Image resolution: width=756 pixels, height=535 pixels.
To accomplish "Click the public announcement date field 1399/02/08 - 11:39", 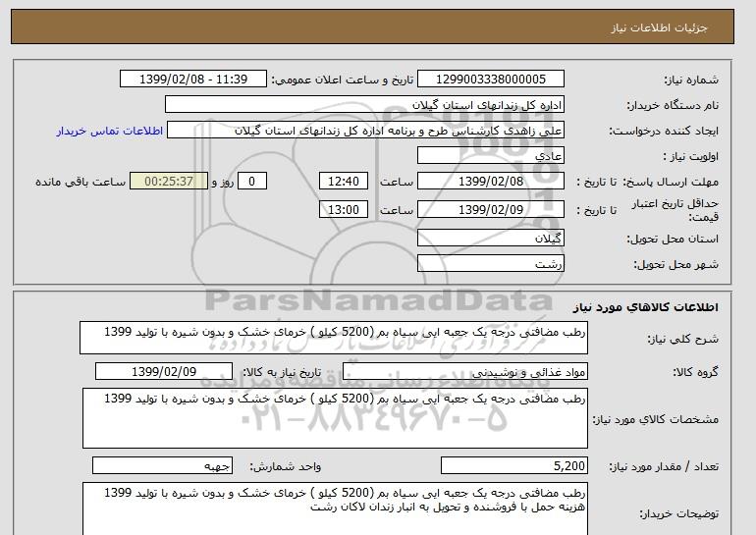I will (192, 79).
